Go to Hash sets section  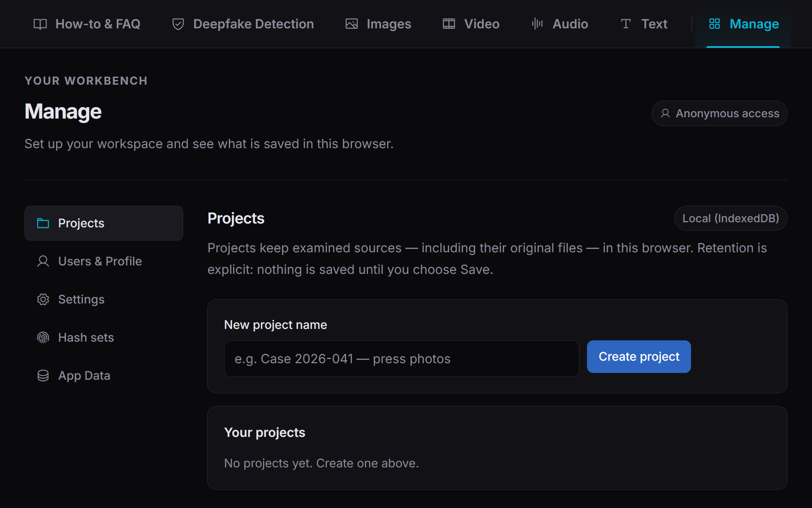104,337
